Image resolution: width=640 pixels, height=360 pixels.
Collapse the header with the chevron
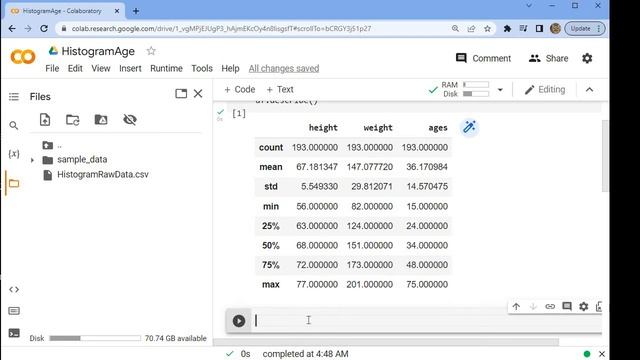[x=589, y=90]
